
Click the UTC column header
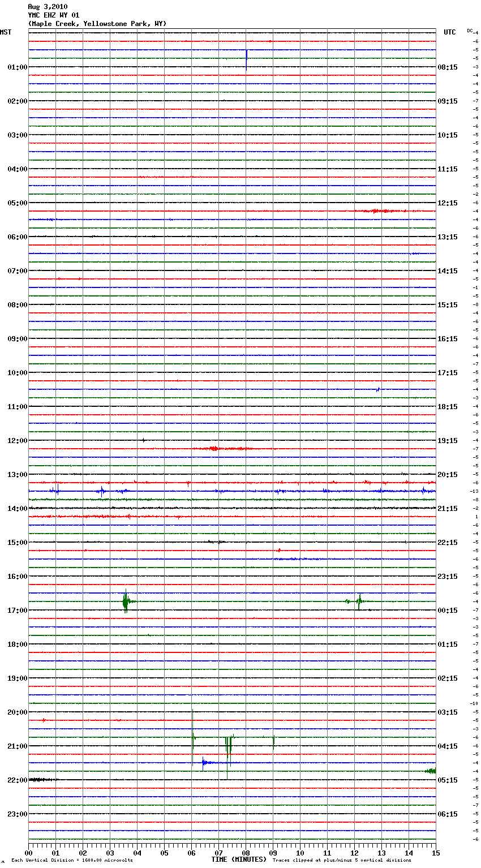tap(449, 32)
